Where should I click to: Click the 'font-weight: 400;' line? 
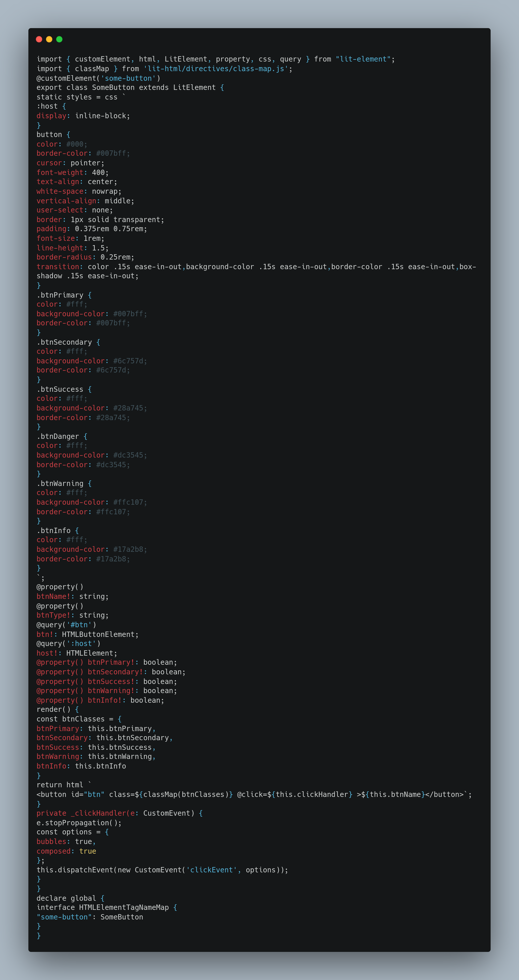73,172
